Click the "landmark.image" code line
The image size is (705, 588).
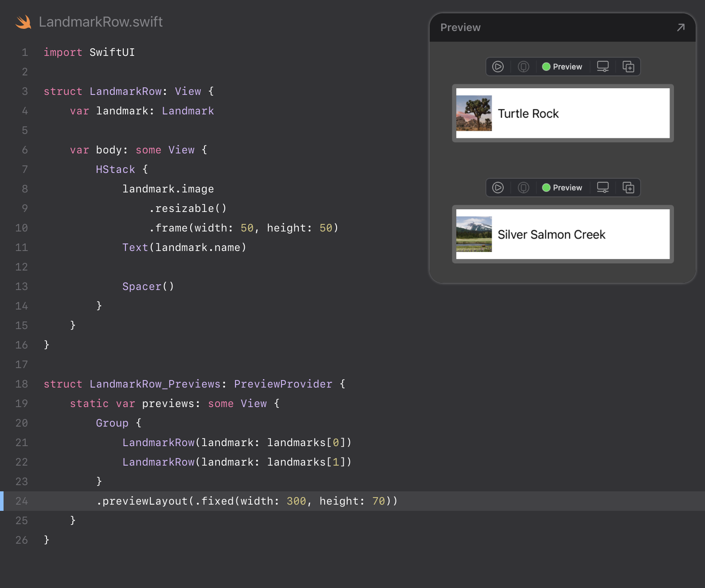click(x=168, y=189)
